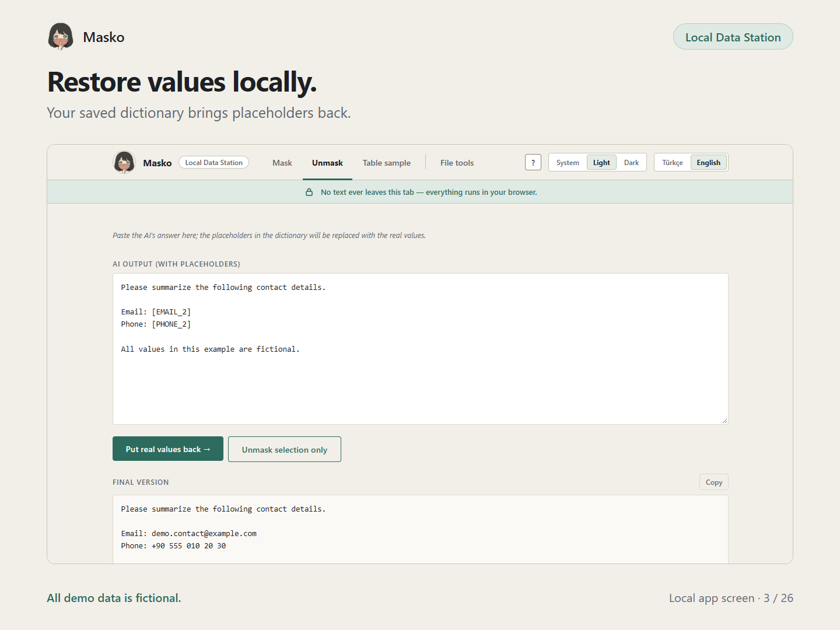
Task: Click the [EMAIL_2] placeholder text
Action: point(171,312)
